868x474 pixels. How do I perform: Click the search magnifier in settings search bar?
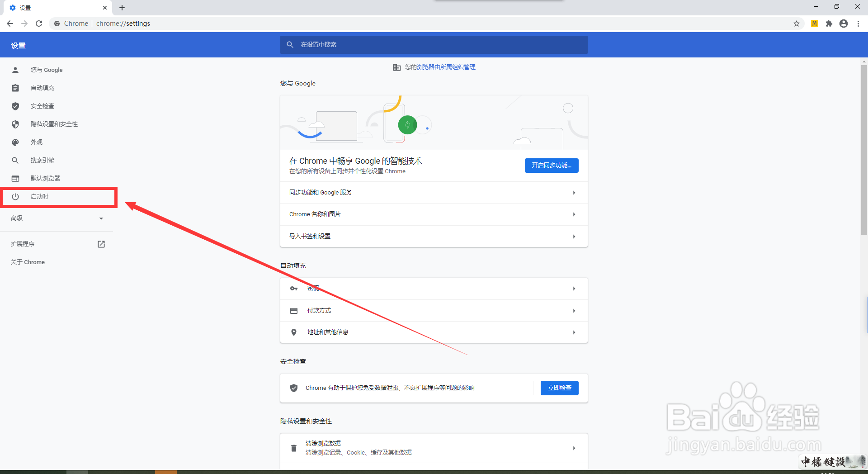[x=290, y=45]
